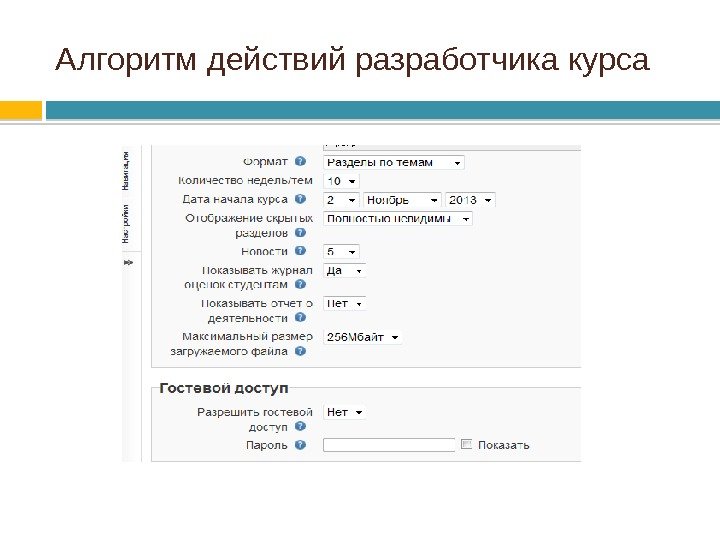Viewport: 720px width, 540px height.
Task: Click the Показать label text
Action: point(504,445)
